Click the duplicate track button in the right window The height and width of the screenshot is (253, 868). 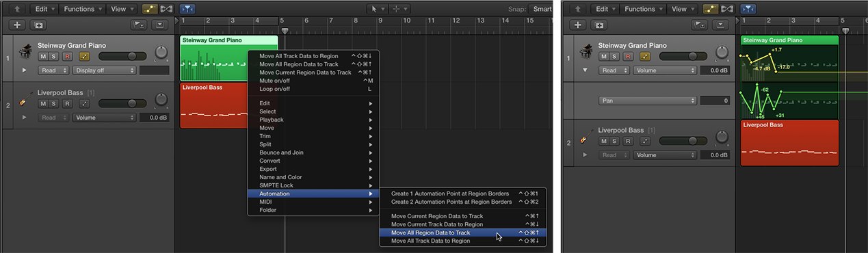(x=599, y=25)
